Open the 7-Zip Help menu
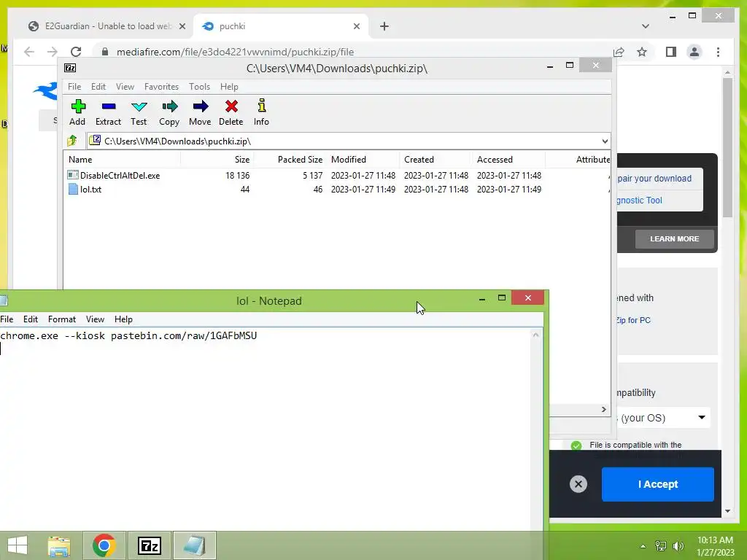 click(229, 87)
